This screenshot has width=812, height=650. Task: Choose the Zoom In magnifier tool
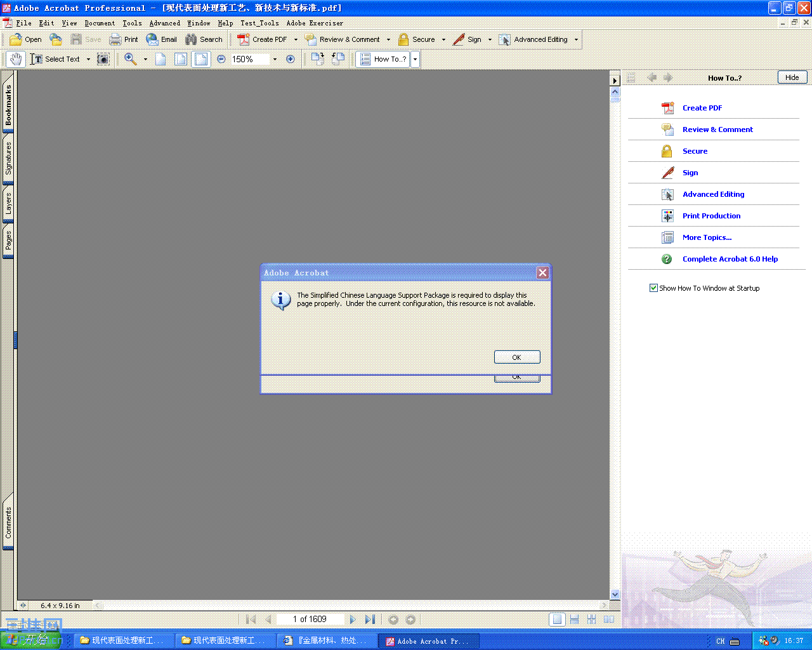coord(131,59)
